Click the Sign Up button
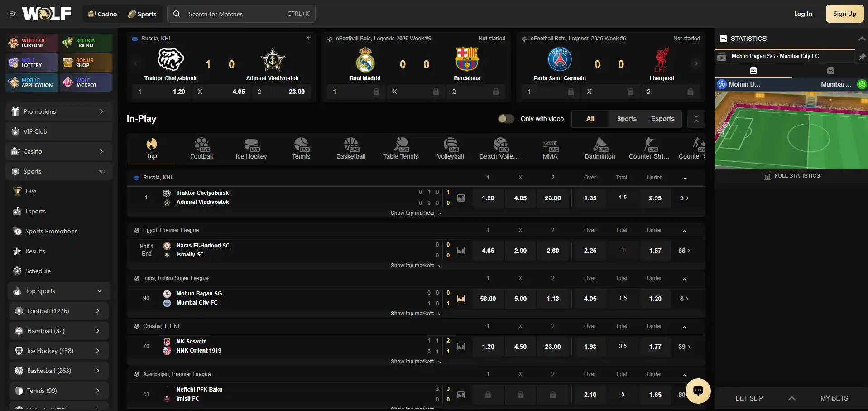Viewport: 868px width, 411px height. click(844, 14)
